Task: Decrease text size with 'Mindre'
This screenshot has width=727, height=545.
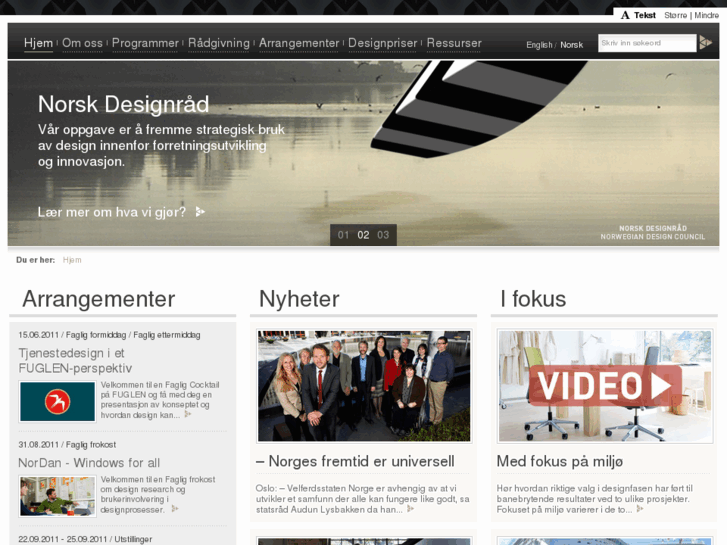Action: click(x=707, y=15)
